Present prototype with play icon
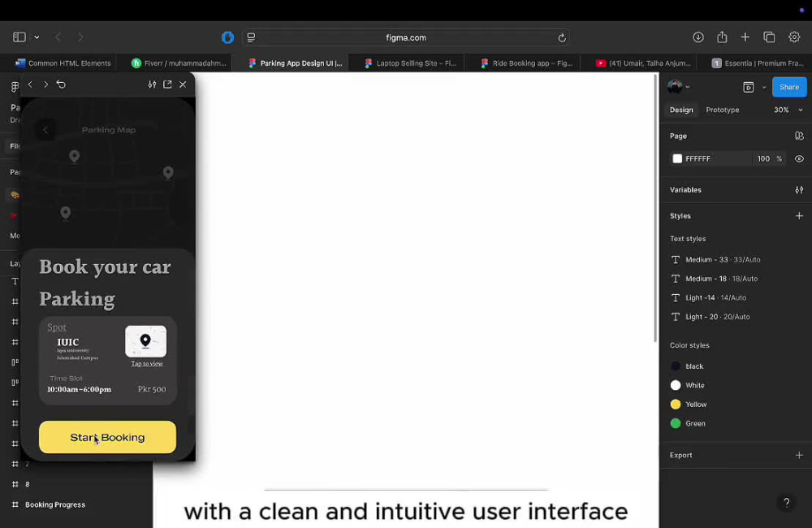This screenshot has width=812, height=528. (749, 88)
